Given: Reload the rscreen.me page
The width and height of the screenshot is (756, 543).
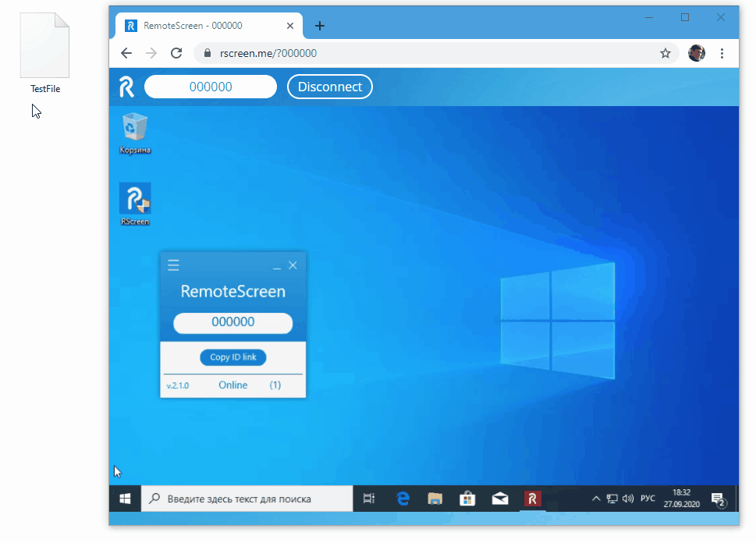Looking at the screenshot, I should [176, 53].
